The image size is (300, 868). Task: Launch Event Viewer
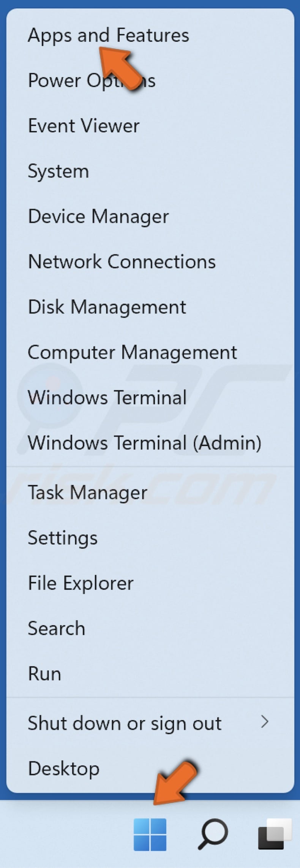[x=83, y=125]
